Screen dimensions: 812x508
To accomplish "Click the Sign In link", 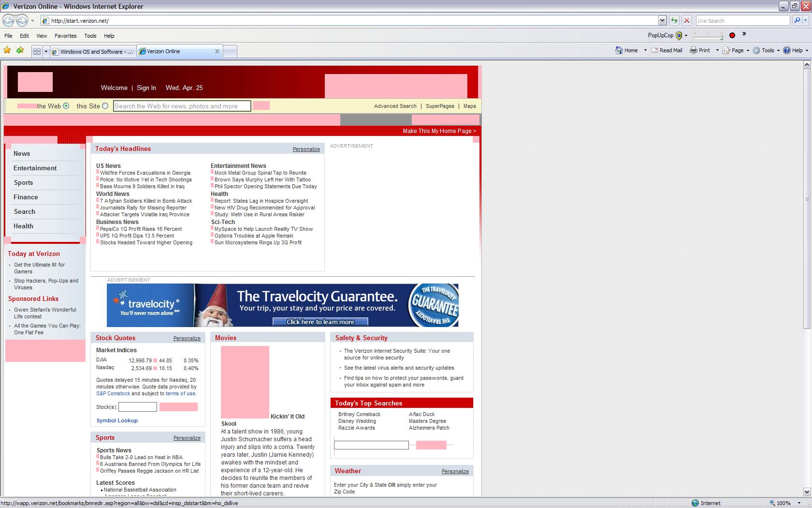I will pos(146,88).
